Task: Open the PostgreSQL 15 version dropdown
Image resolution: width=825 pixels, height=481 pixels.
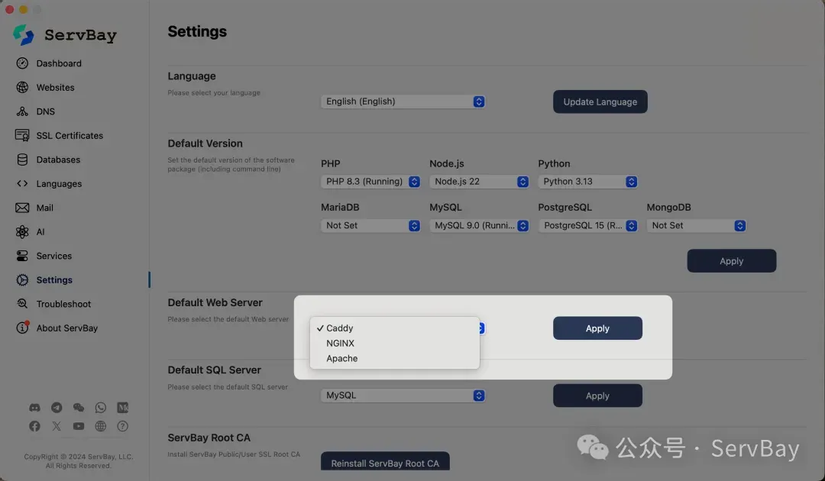Action: [x=588, y=225]
